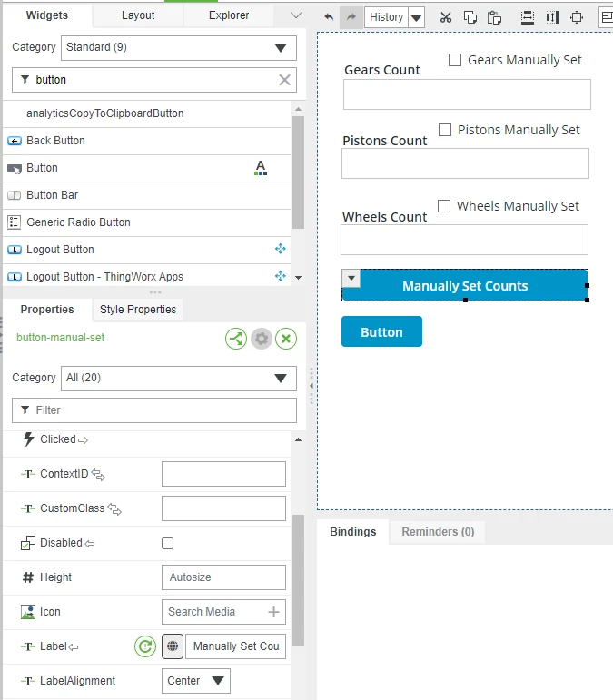Screen dimensions: 613x700
Task: Switch to the Explorer tab
Action: coord(229,15)
